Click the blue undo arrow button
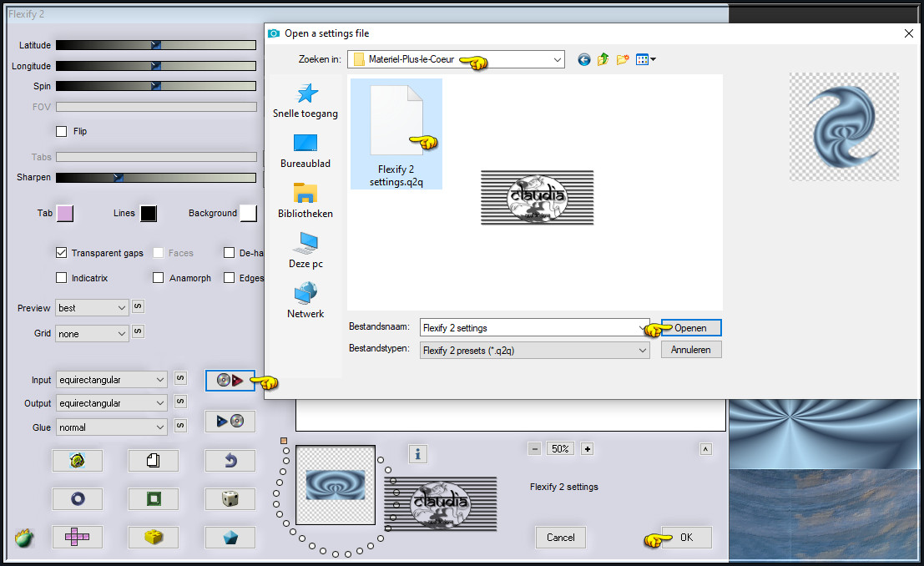The height and width of the screenshot is (566, 924). 230,461
